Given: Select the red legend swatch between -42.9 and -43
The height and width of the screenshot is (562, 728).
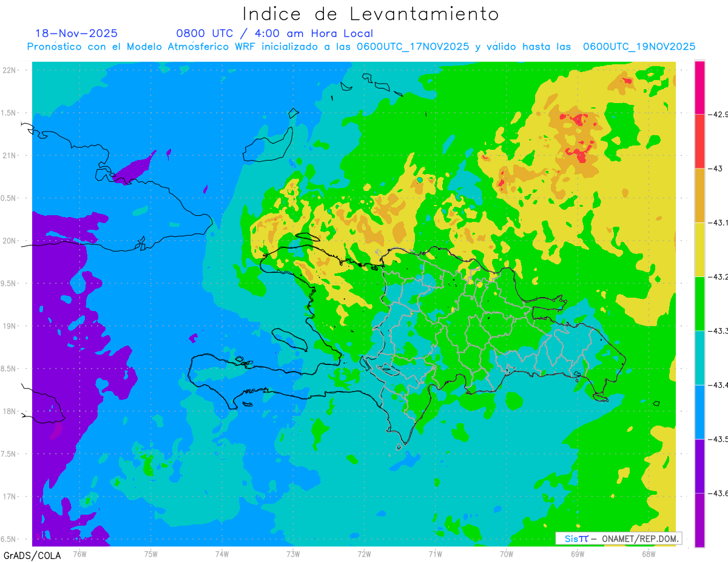Looking at the screenshot, I should [699, 141].
